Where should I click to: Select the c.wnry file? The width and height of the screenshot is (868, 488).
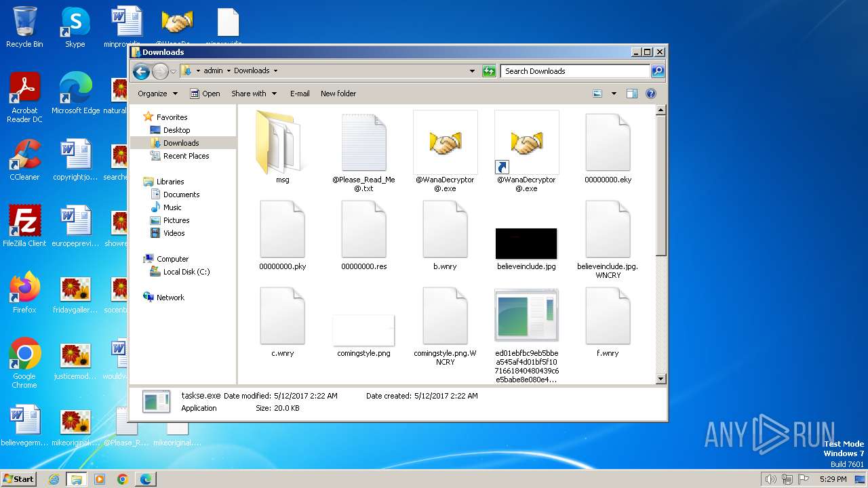282,322
